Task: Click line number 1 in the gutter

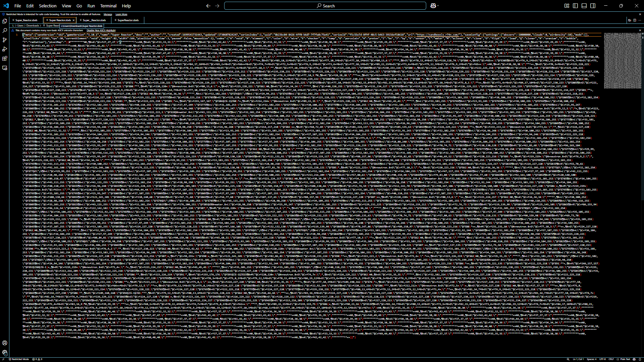Action: pos(17,35)
